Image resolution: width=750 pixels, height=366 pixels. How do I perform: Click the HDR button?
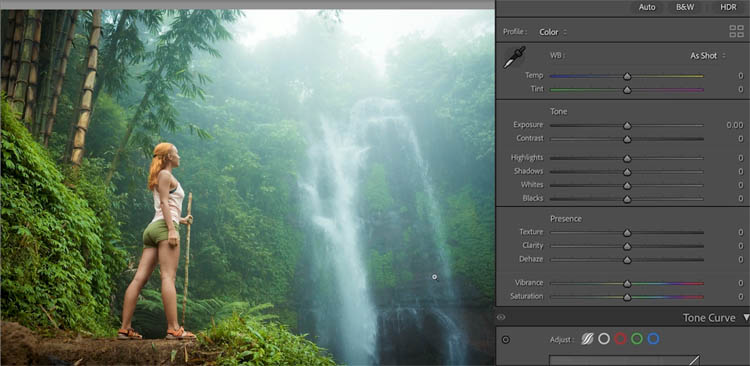pos(728,8)
